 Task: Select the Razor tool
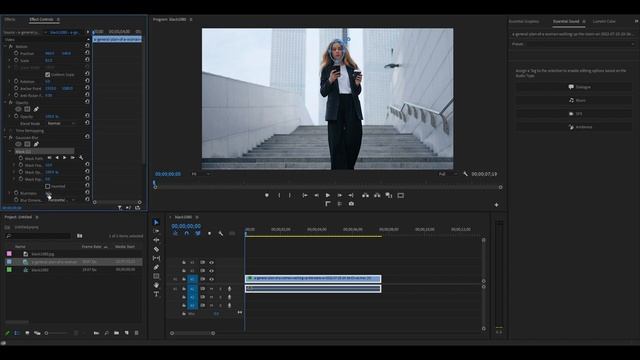(x=156, y=249)
